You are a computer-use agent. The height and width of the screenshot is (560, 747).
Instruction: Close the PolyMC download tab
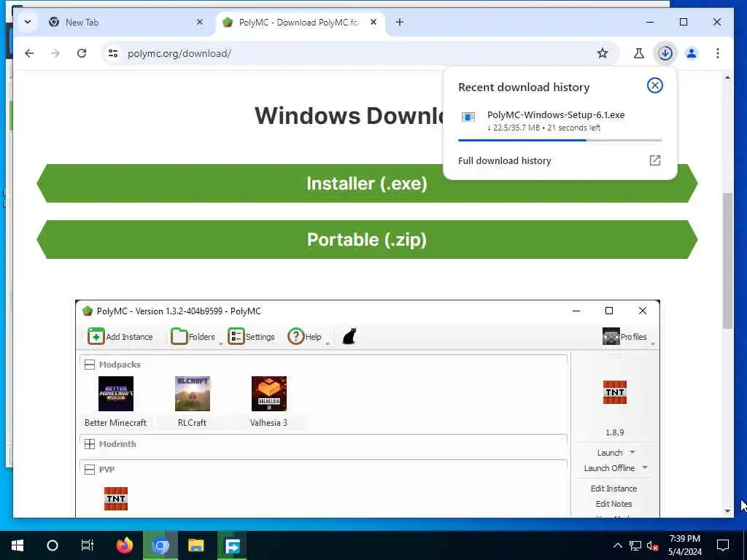pos(373,22)
